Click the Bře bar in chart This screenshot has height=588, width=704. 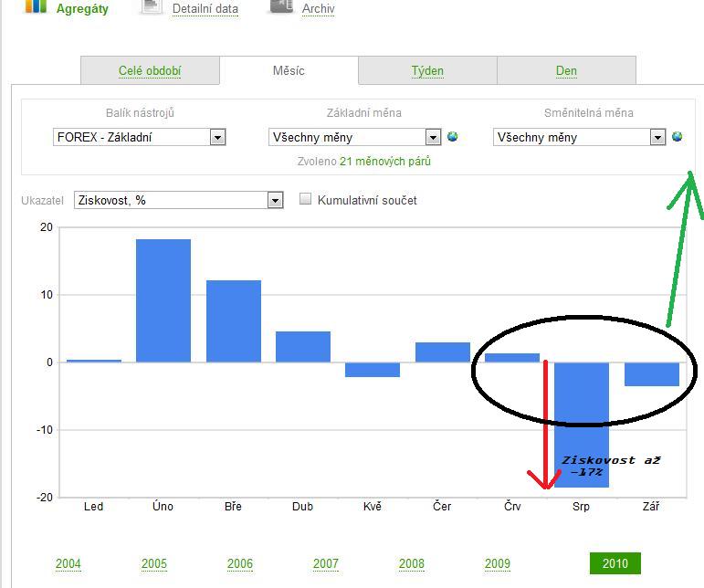[x=234, y=321]
